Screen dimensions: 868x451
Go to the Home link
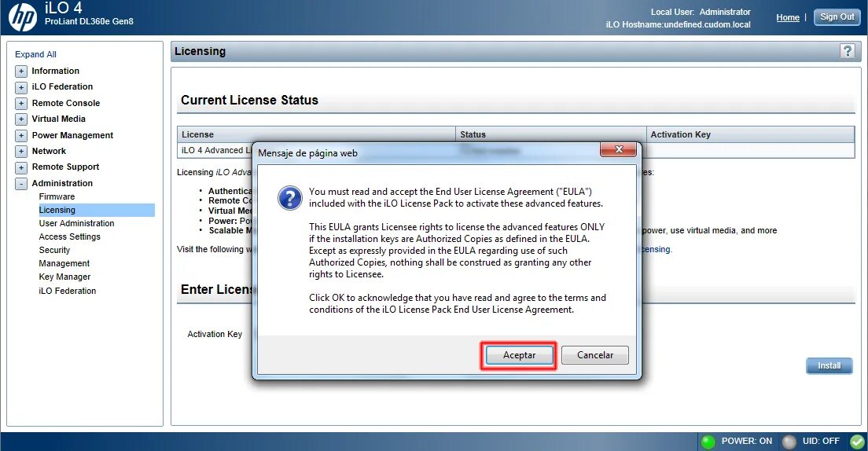click(788, 18)
